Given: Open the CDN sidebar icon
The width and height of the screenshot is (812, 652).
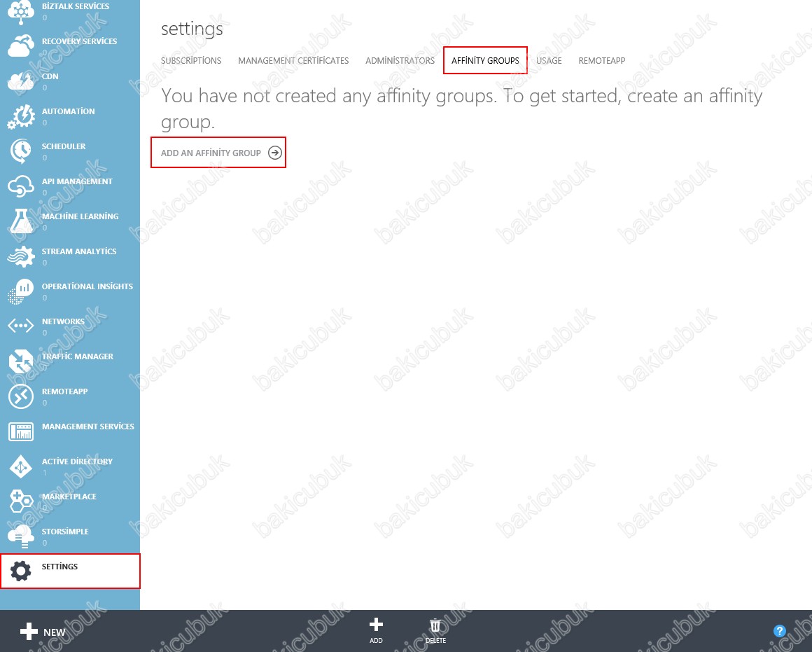Looking at the screenshot, I should pyautogui.click(x=21, y=81).
